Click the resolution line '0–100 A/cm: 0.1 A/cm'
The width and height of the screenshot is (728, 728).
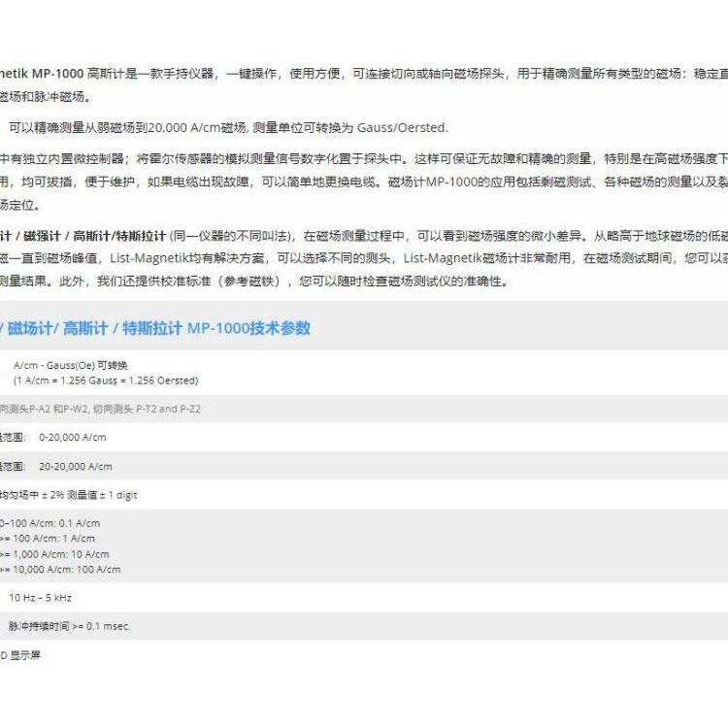[x=50, y=523]
